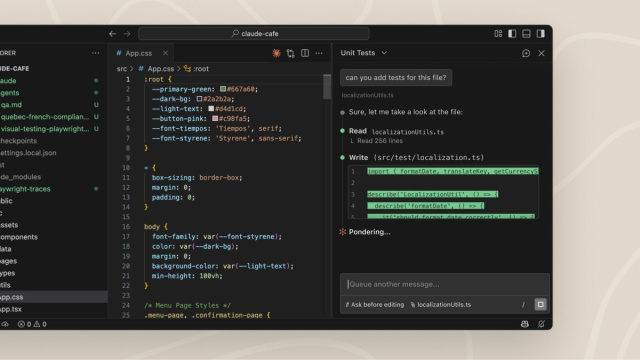640x360 pixels.
Task: Open Copilot status bar icon
Action: point(525,324)
